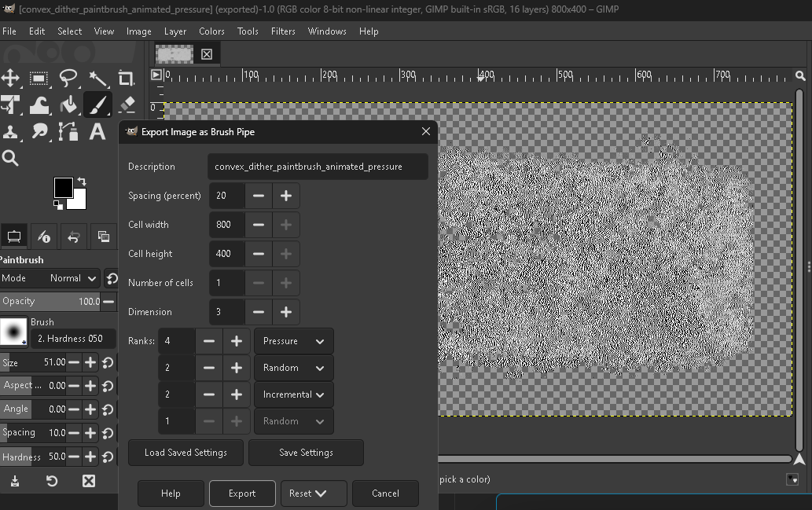Click the Export button

point(242,493)
